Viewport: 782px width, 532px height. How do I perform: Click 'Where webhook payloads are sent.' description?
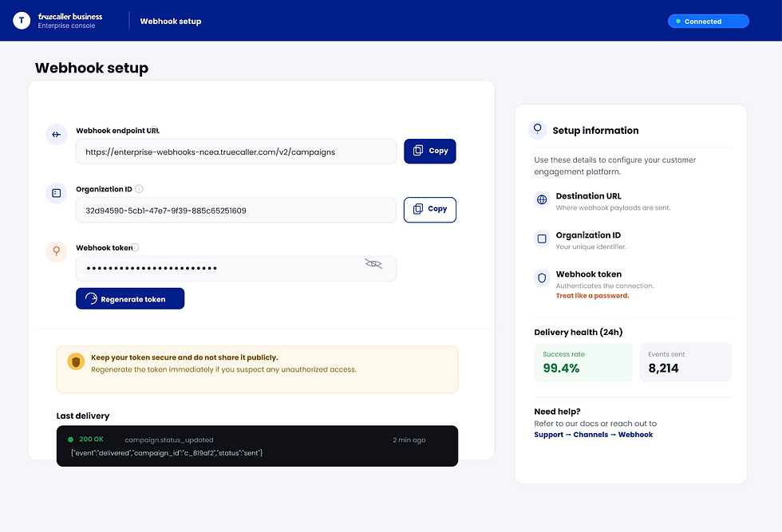[613, 208]
